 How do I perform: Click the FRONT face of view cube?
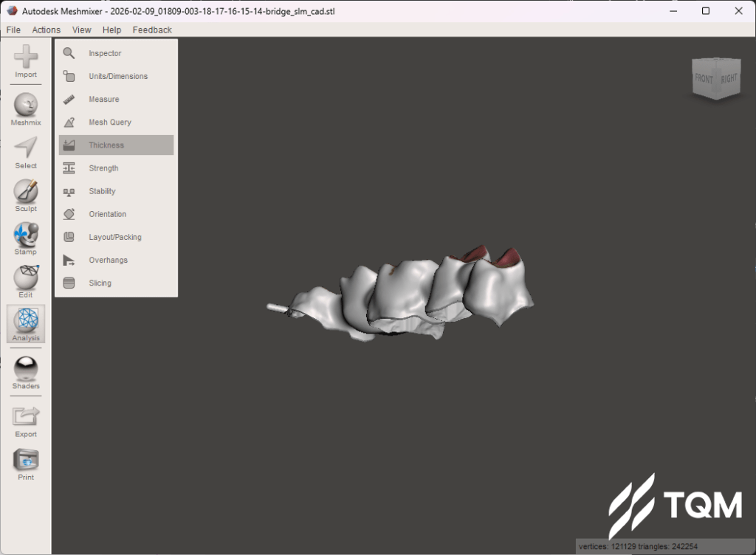tap(704, 78)
